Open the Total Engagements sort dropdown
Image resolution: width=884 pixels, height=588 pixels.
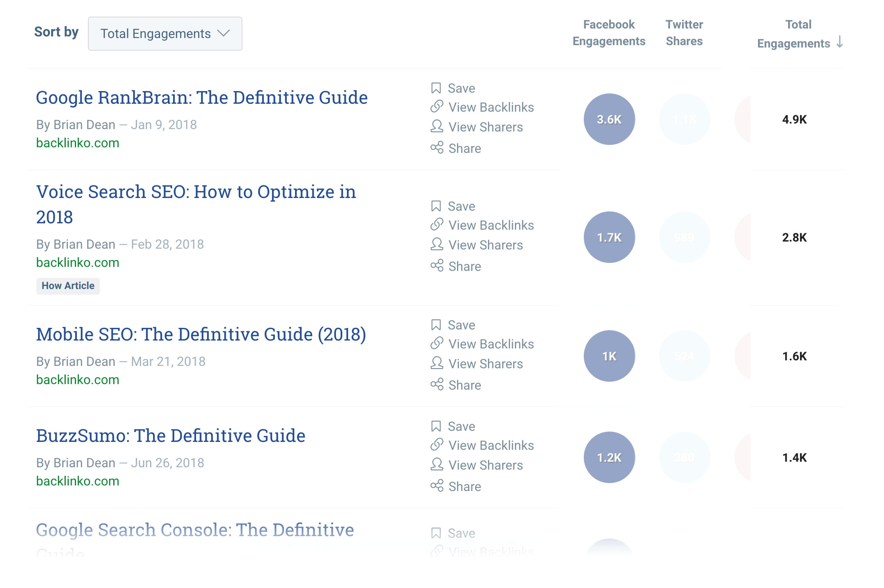165,34
